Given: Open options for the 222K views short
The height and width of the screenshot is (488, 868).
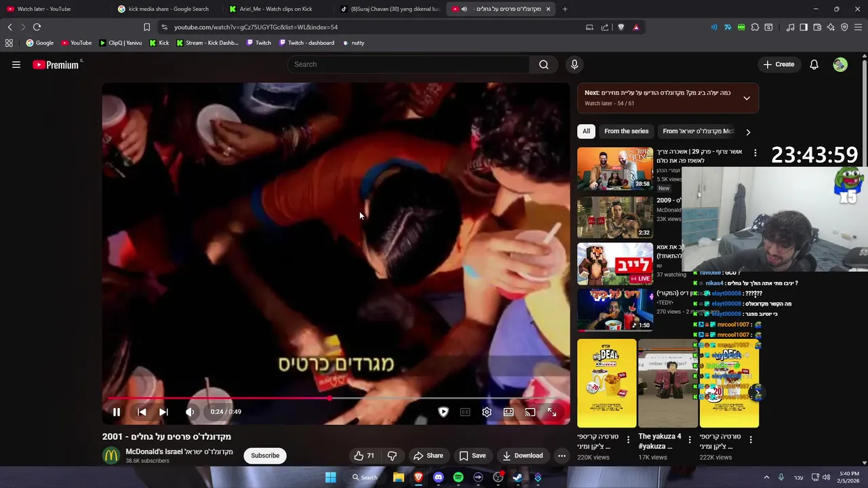Looking at the screenshot, I should [751, 440].
